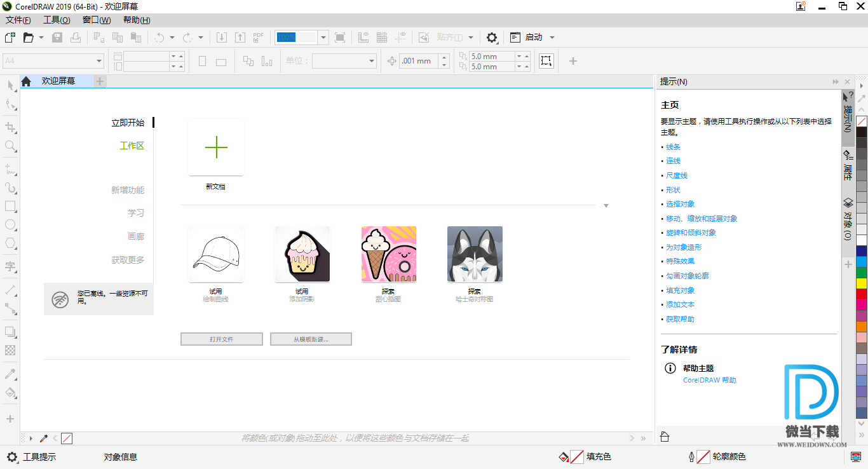
Task: Open the 窗口 menu
Action: pyautogui.click(x=97, y=20)
